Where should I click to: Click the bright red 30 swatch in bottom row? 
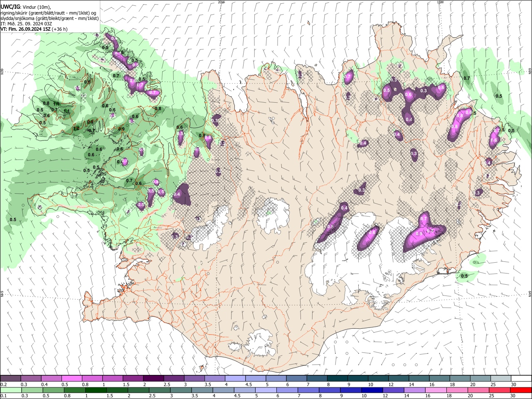click(x=521, y=390)
